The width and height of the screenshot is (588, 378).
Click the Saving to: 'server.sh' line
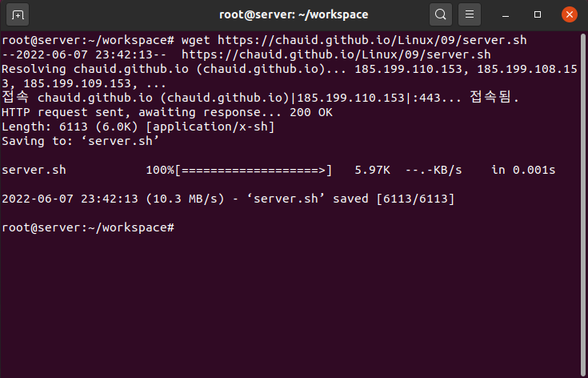pos(81,141)
